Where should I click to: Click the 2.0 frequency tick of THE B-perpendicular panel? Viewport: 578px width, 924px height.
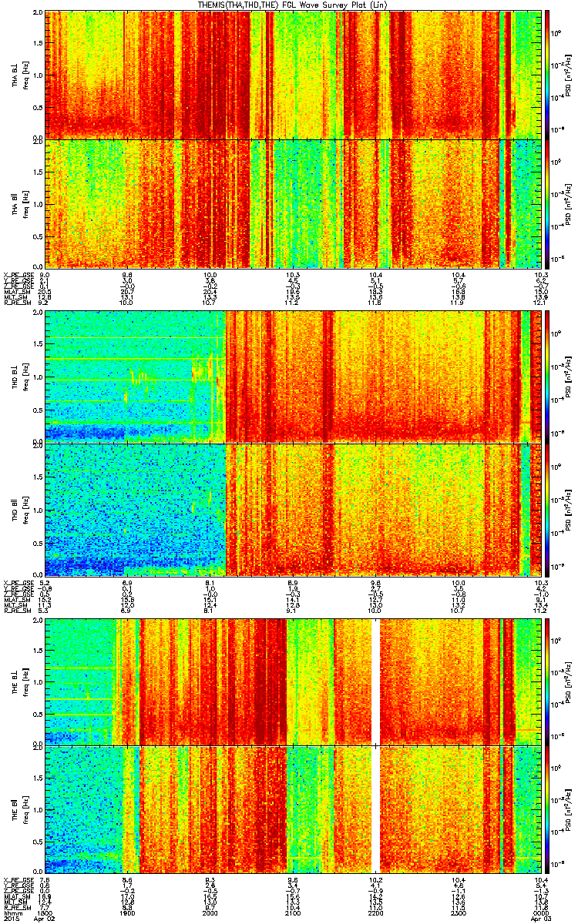pos(37,621)
